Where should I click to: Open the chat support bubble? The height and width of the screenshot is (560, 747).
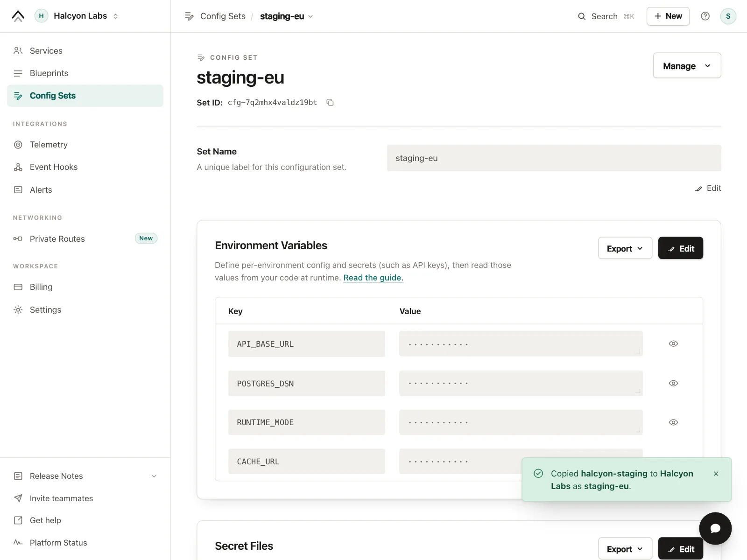[x=715, y=529]
